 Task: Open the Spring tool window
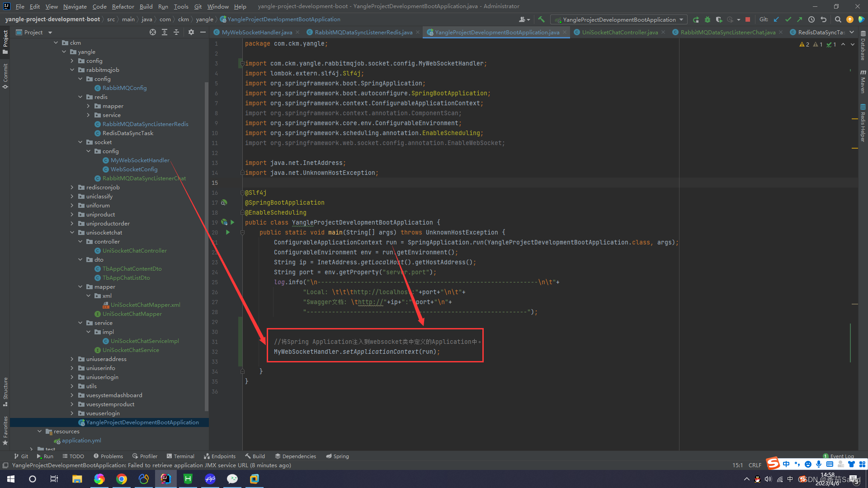tap(337, 456)
